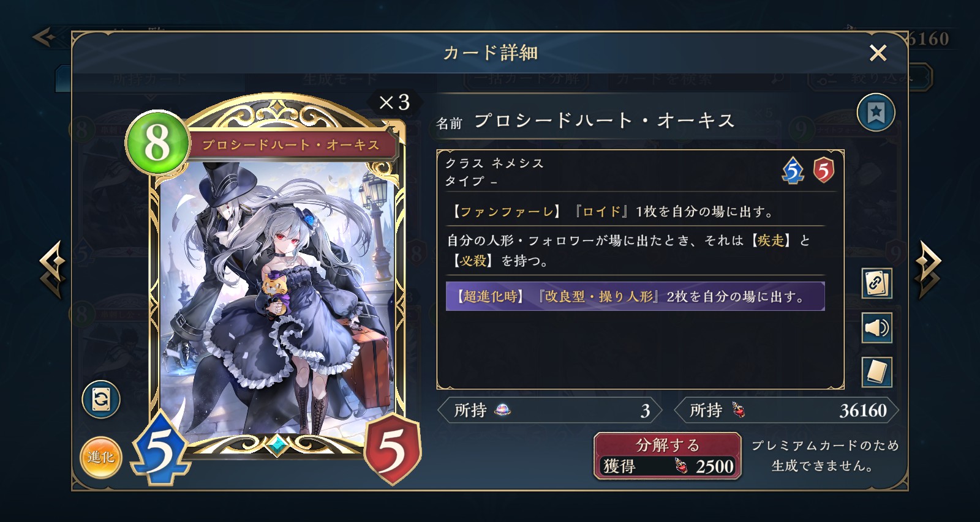Go to the previous card arrow
980x522 pixels.
click(53, 269)
